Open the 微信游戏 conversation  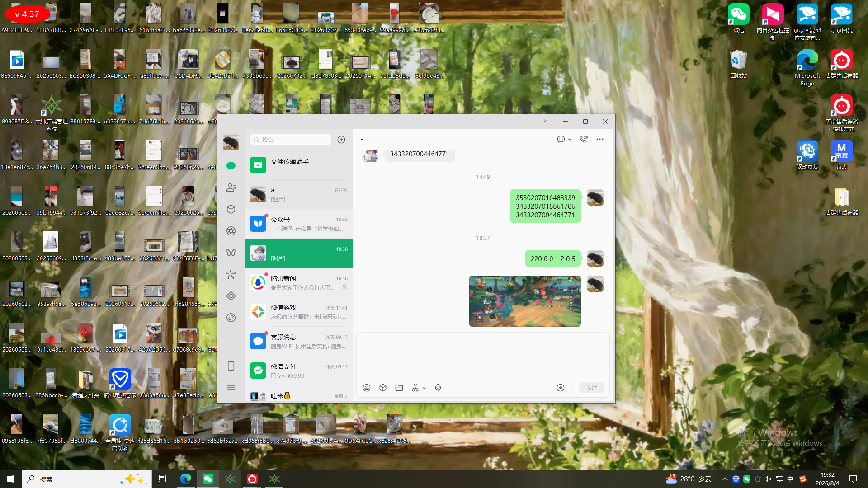(x=299, y=312)
